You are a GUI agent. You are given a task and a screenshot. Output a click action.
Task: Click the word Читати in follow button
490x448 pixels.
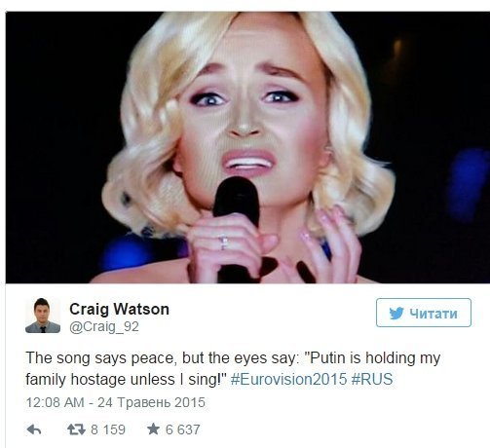[433, 314]
